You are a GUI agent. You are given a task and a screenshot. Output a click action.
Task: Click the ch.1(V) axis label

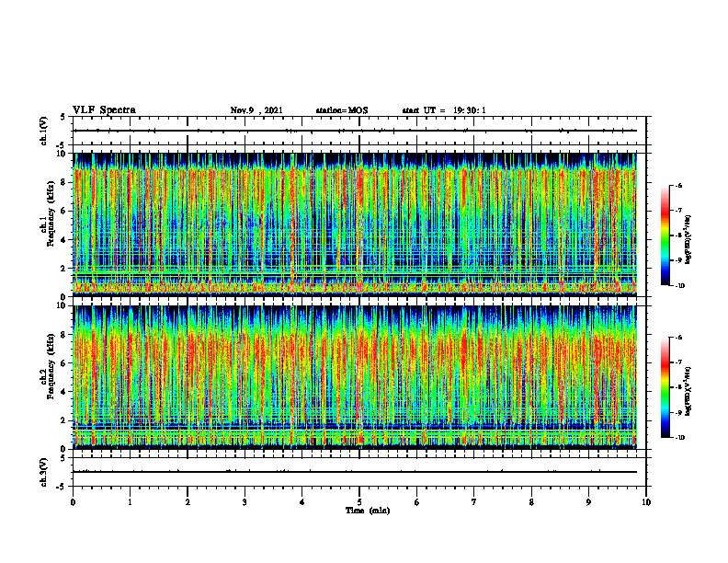pos(43,131)
